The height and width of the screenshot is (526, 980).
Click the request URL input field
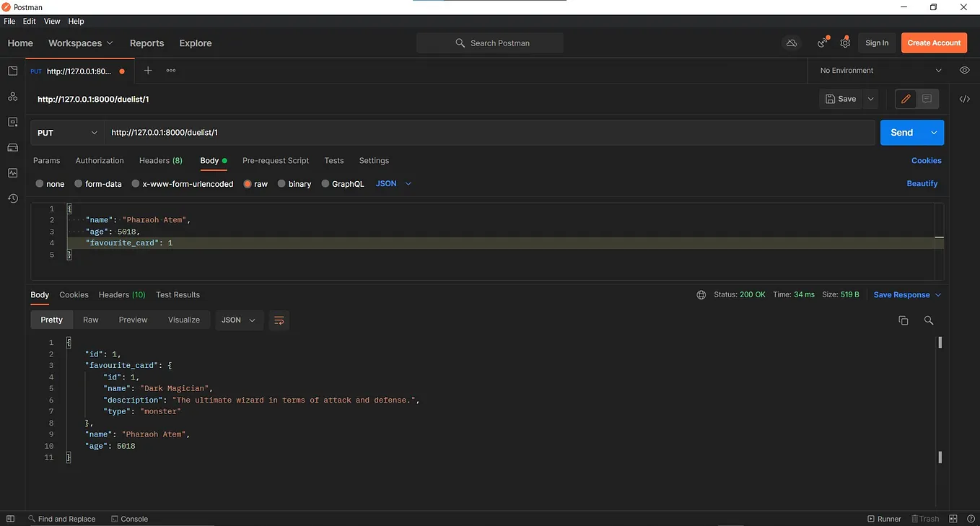pos(490,133)
